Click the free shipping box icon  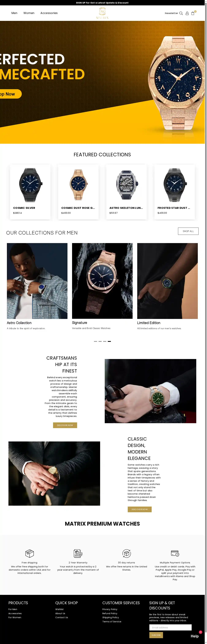click(29, 554)
